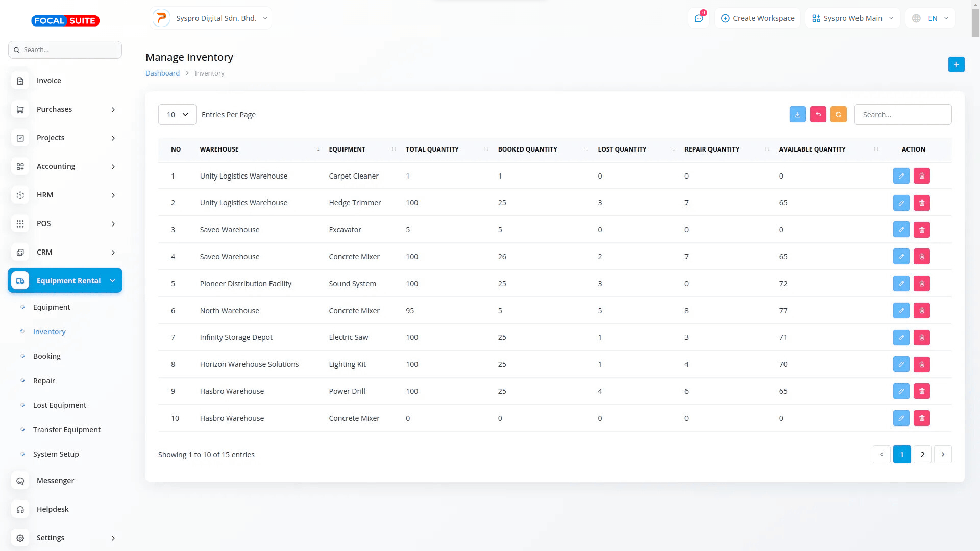
Task: Edit the Power Drill inventory row
Action: point(901,391)
